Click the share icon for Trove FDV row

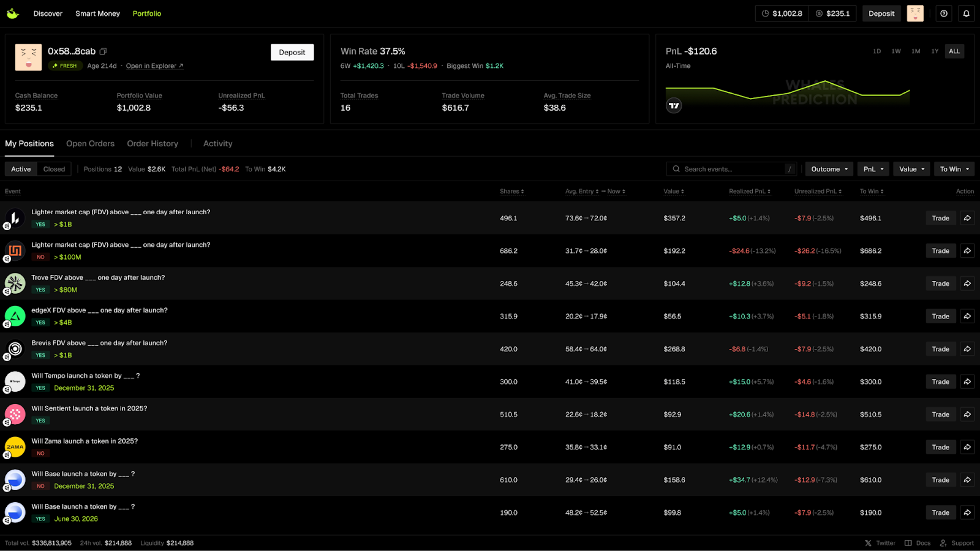[x=967, y=283]
